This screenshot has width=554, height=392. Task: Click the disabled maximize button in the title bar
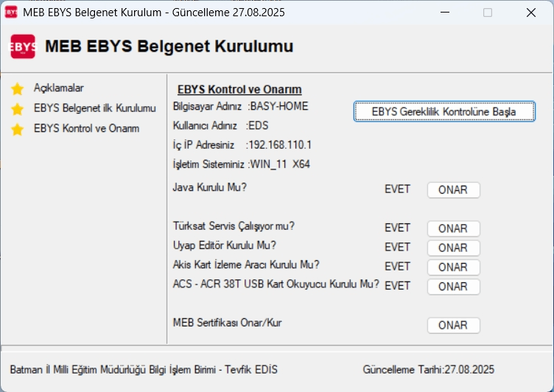488,13
